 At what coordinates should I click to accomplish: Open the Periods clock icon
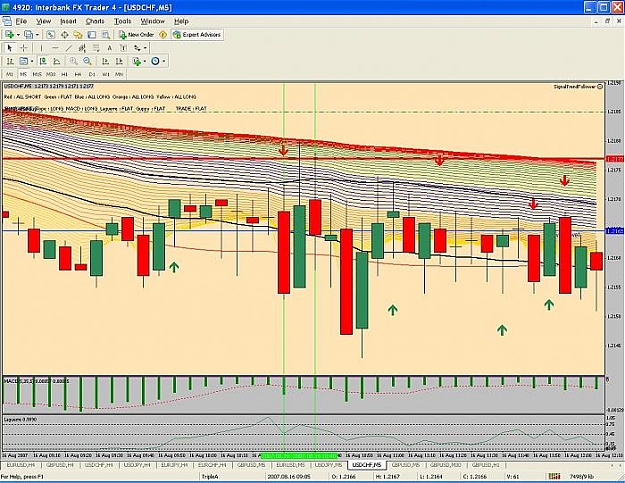click(x=155, y=61)
